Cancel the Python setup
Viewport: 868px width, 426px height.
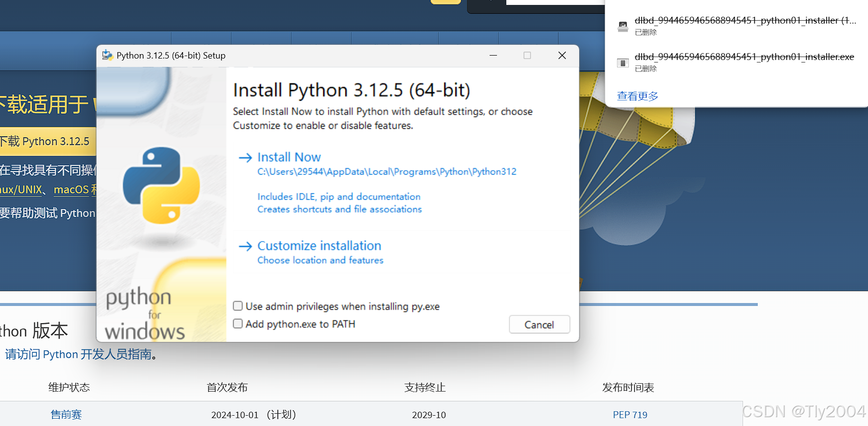click(x=539, y=325)
